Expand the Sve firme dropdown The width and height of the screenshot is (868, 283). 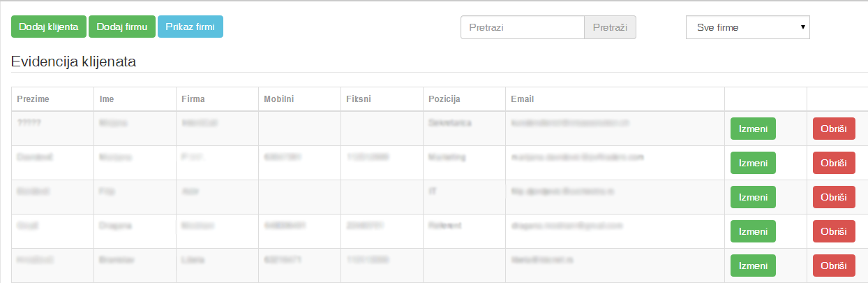(x=748, y=27)
